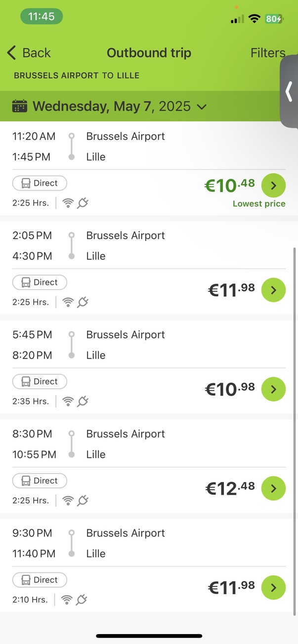The image size is (298, 644).
Task: Choose the 9:30 PM trip arrow button
Action: [x=273, y=588]
